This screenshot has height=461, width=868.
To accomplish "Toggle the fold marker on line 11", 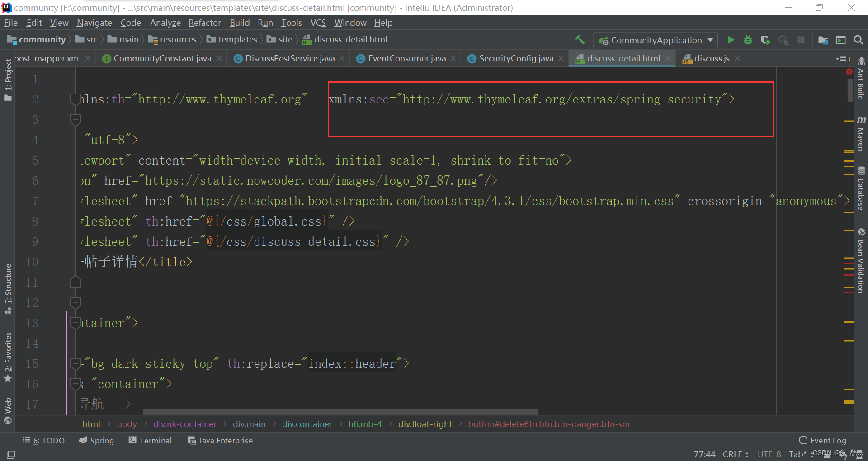I will click(x=75, y=282).
